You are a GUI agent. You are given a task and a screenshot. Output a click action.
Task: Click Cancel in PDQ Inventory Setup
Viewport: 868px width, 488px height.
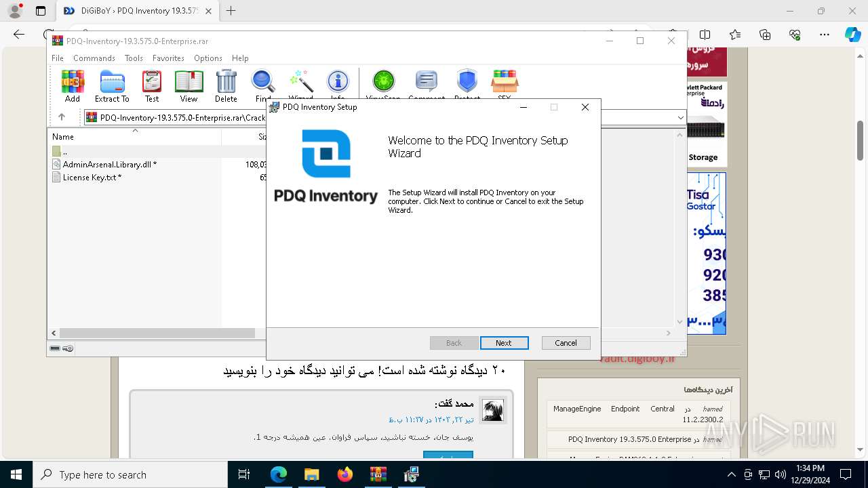566,343
